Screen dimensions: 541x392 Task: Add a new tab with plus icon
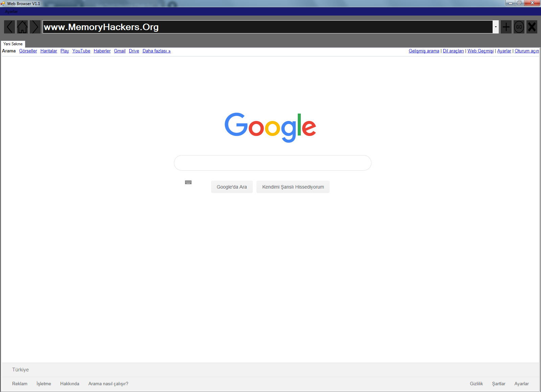click(506, 27)
